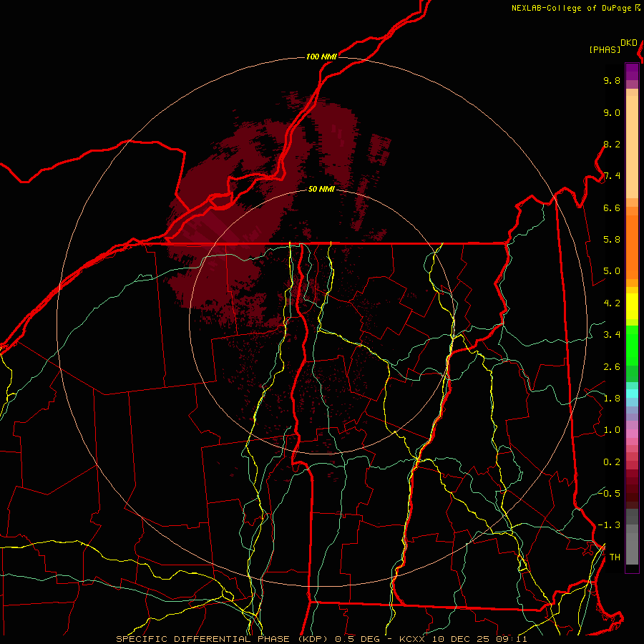Pick the pink legend color band

pyautogui.click(x=632, y=434)
